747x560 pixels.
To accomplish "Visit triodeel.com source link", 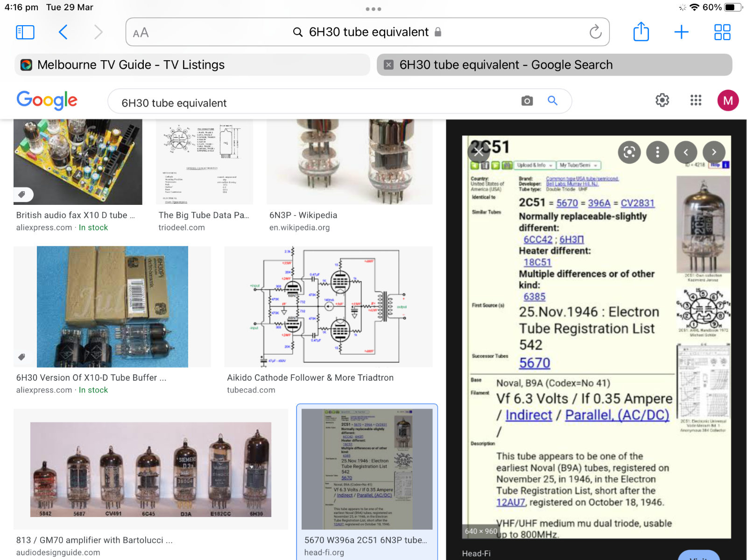I will click(x=182, y=228).
